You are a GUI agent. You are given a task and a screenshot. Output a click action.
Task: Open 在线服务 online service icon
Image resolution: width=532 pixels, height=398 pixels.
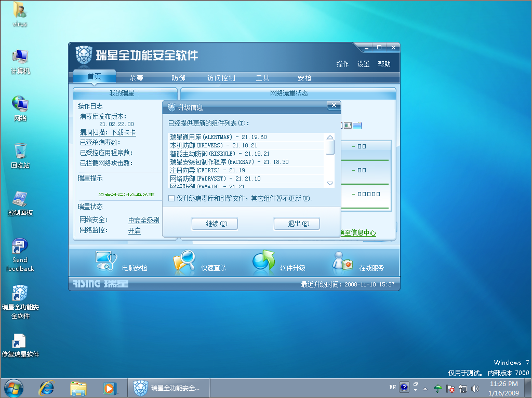tap(342, 262)
